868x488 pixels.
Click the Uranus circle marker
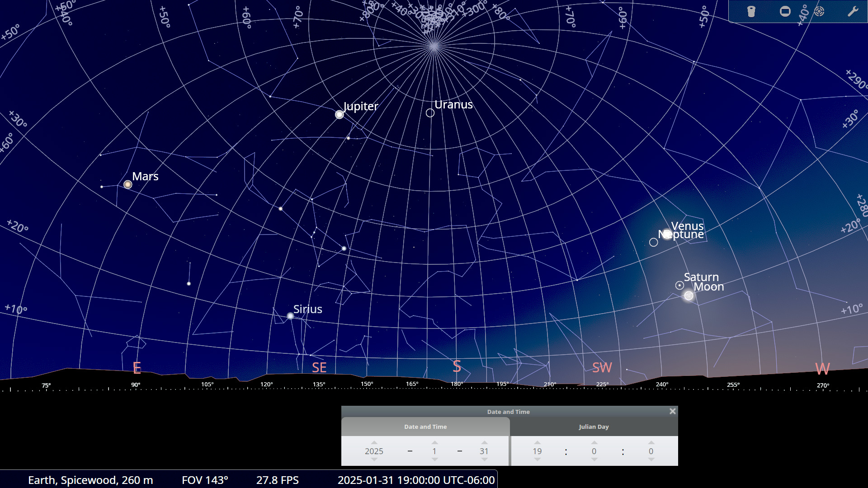430,113
